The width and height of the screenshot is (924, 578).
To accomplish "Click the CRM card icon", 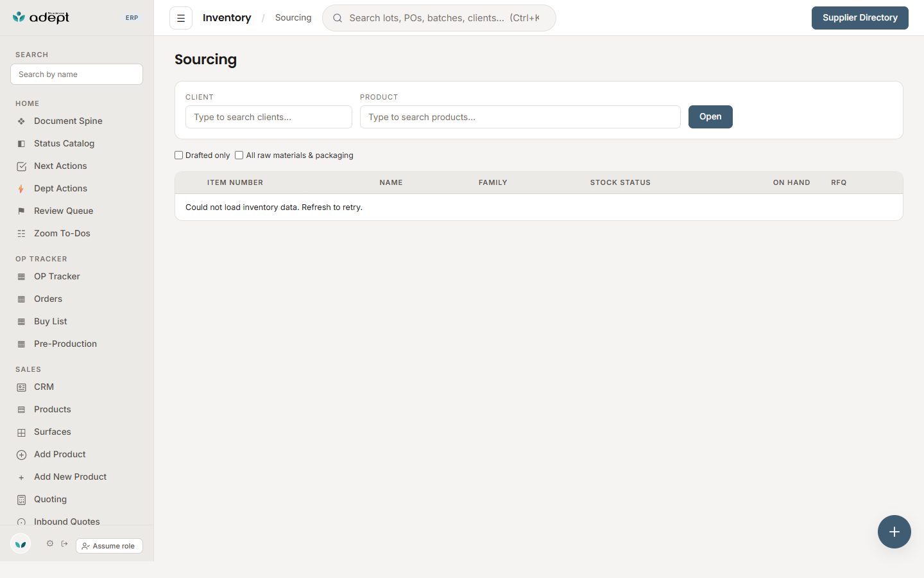I will coord(21,387).
